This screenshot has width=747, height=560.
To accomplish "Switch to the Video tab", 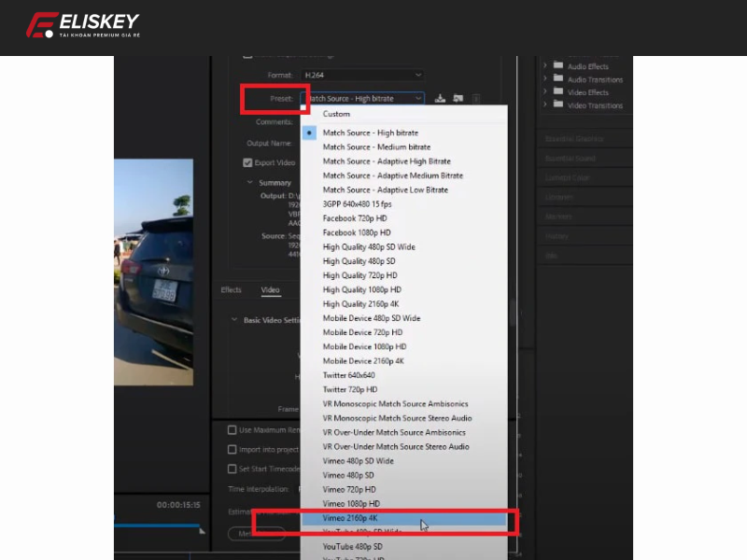I will point(271,289).
